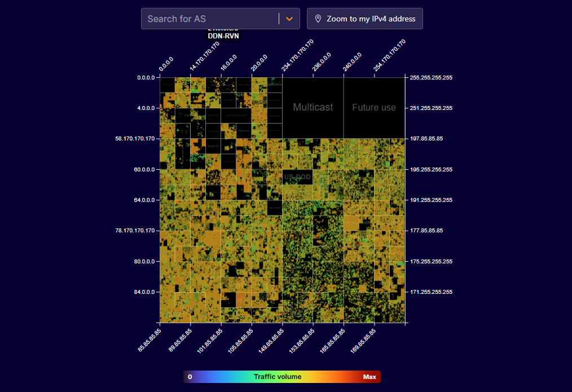The width and height of the screenshot is (572, 392).
Task: Click the 0.0.0.0 top axis label
Action: tap(166, 64)
